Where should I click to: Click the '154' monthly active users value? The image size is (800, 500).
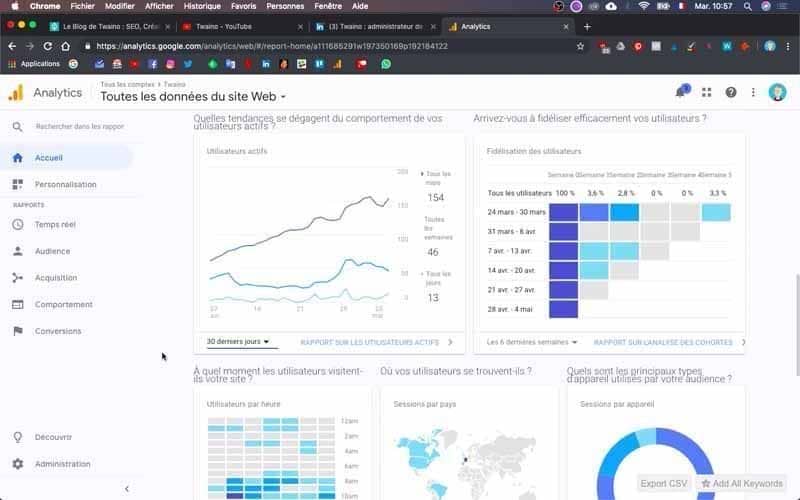tap(436, 197)
